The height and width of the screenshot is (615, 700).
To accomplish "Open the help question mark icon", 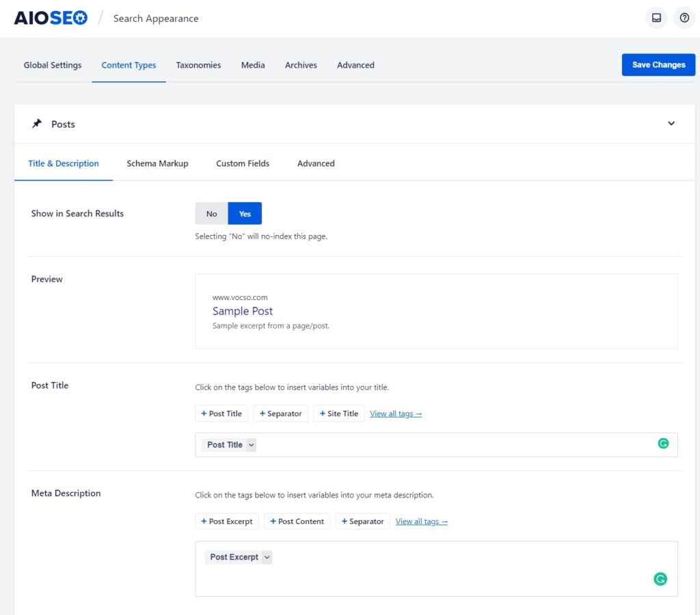I will click(x=684, y=17).
